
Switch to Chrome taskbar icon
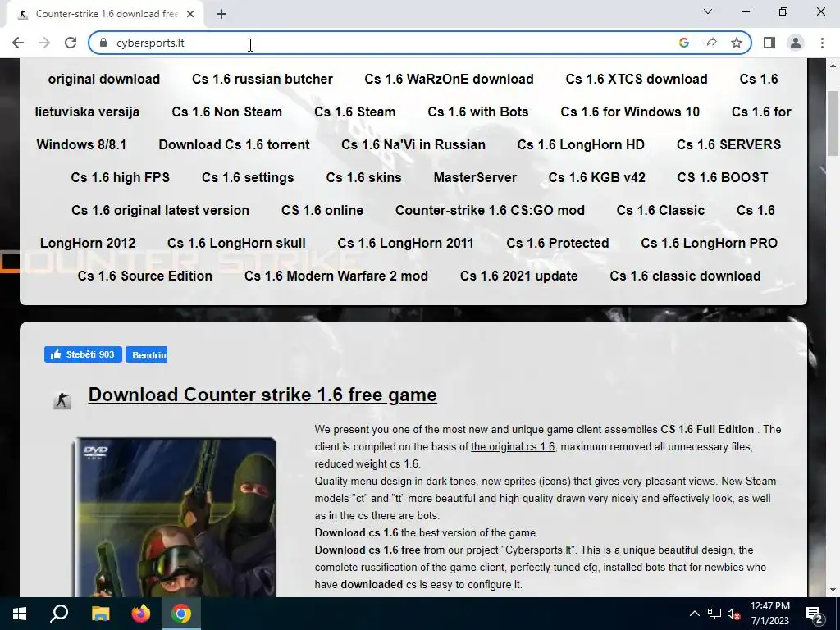181,614
